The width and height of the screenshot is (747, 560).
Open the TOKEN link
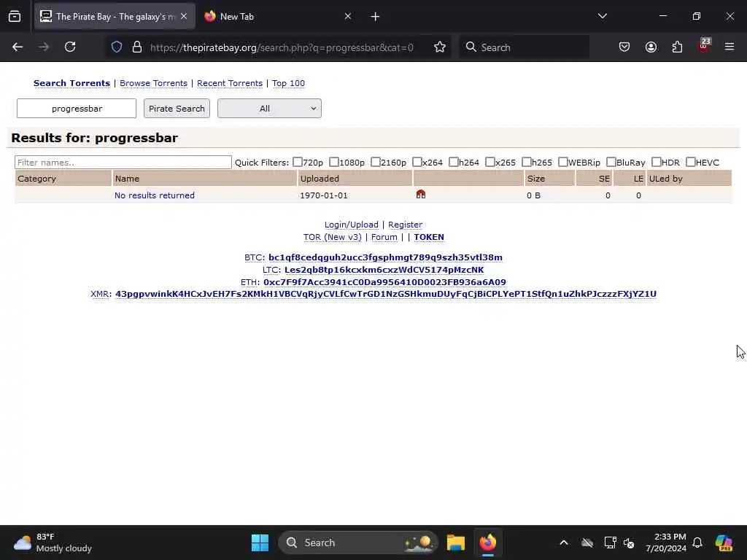click(429, 237)
